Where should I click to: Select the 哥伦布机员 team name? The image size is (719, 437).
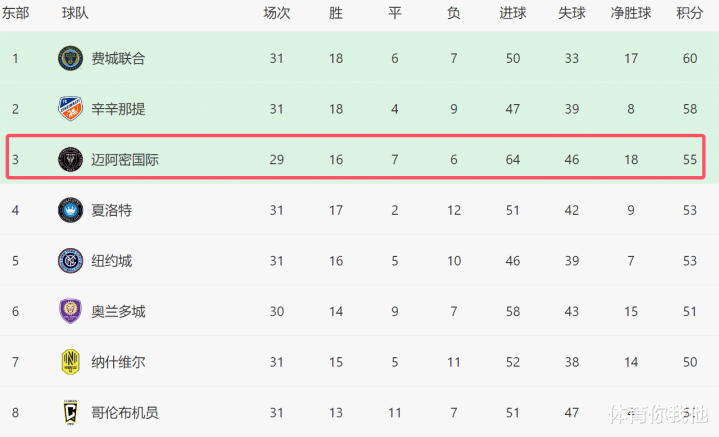(125, 412)
